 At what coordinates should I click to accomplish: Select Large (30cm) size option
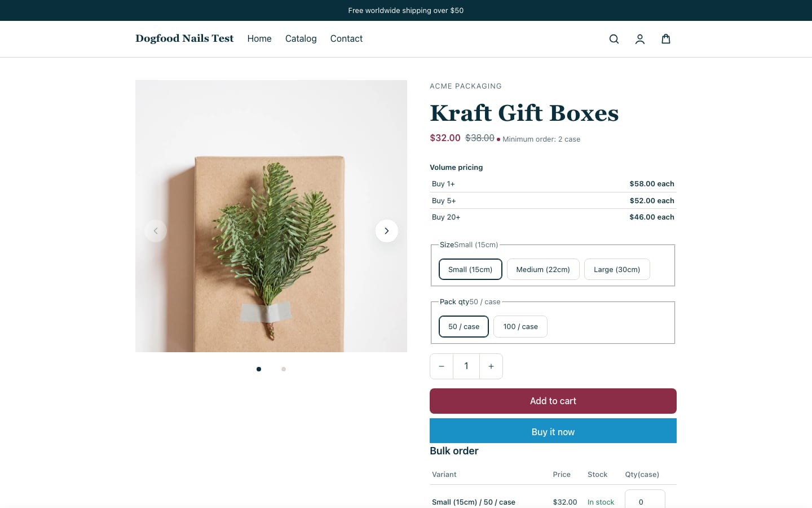click(x=617, y=269)
